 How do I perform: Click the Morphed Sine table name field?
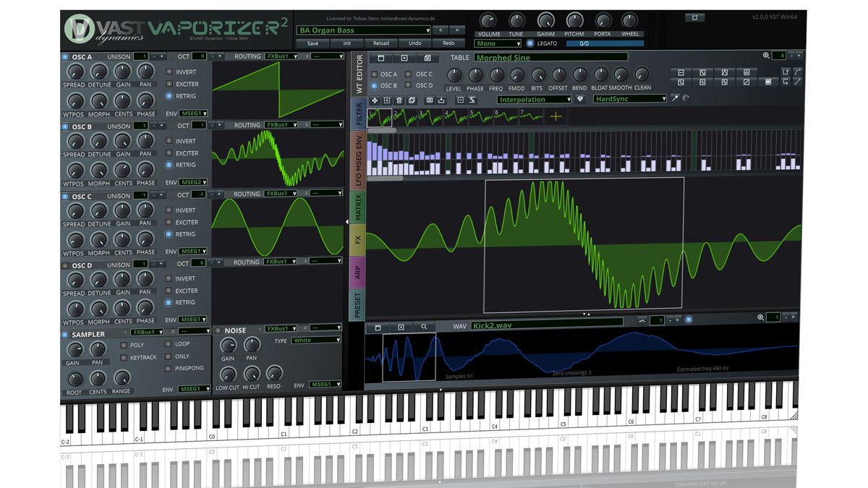pos(550,57)
